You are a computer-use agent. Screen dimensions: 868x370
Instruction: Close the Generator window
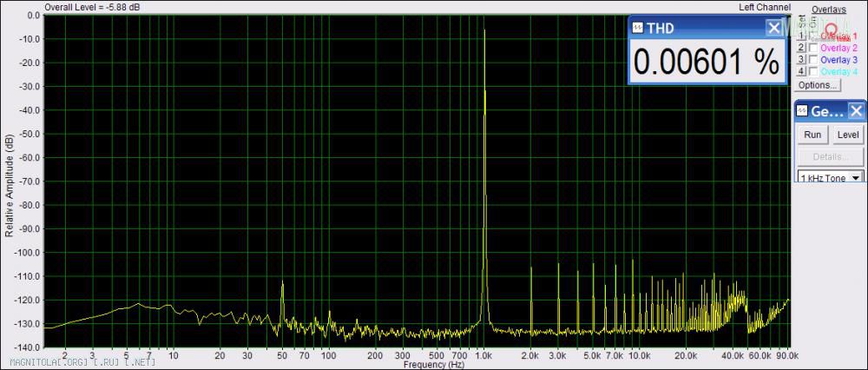856,110
